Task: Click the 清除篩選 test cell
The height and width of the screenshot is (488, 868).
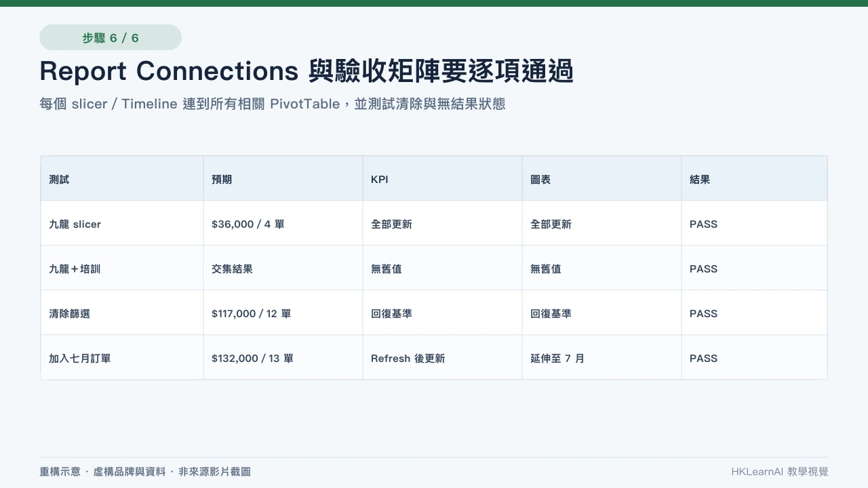Action: pos(122,313)
